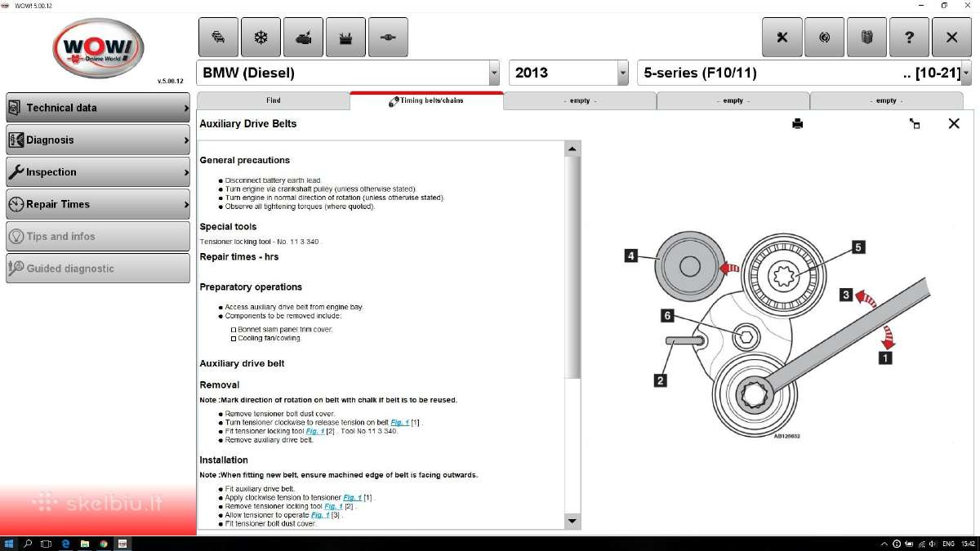Viewport: 980px width, 551px height.
Task: Launch Edge browser from the taskbar
Action: tap(65, 544)
